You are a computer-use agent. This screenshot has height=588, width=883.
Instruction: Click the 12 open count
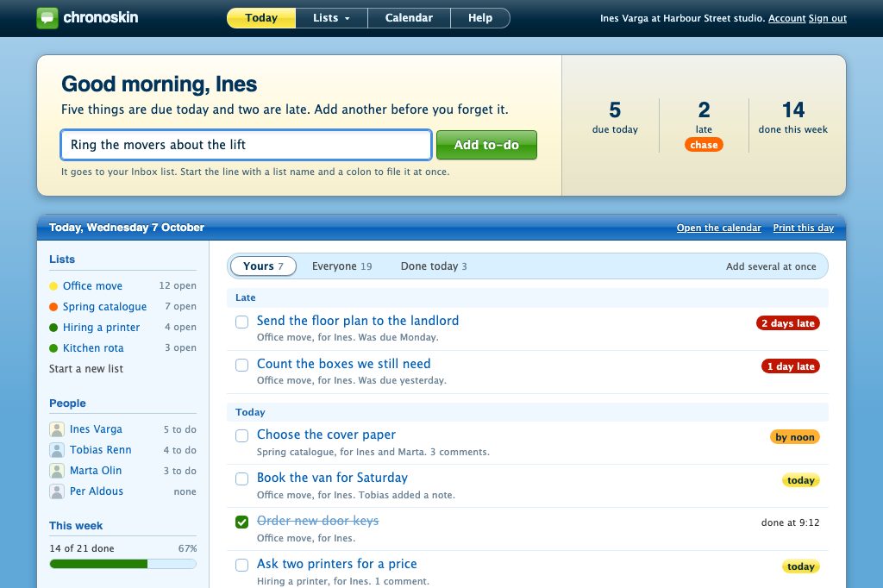coord(178,285)
